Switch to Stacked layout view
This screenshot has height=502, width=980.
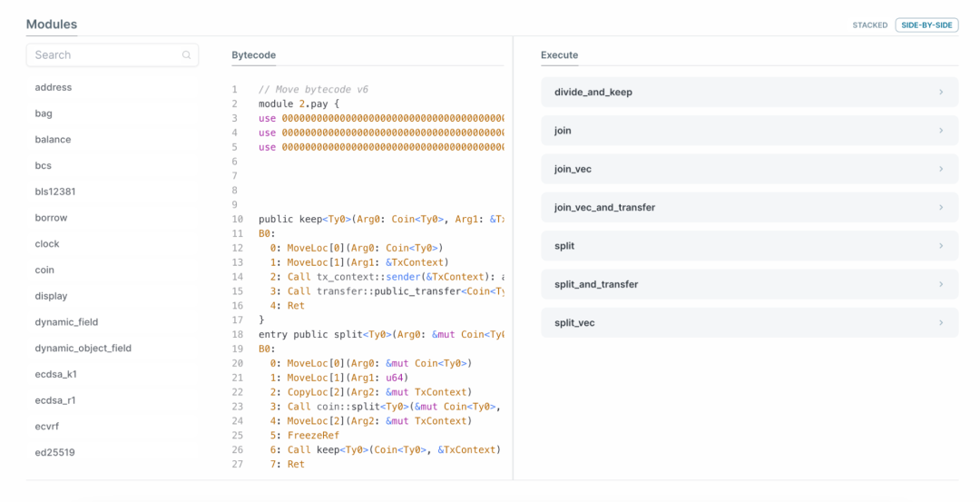[869, 25]
